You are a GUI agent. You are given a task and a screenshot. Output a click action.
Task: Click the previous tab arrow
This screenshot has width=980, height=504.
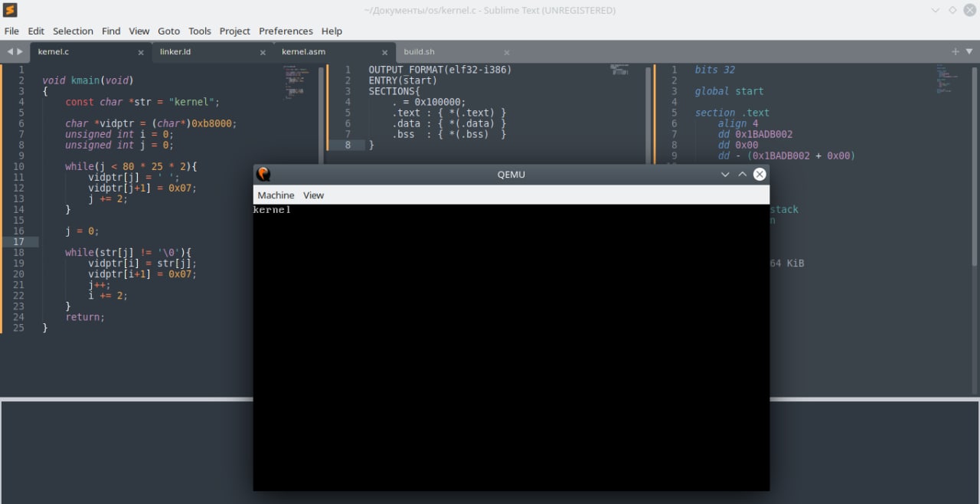coord(11,51)
